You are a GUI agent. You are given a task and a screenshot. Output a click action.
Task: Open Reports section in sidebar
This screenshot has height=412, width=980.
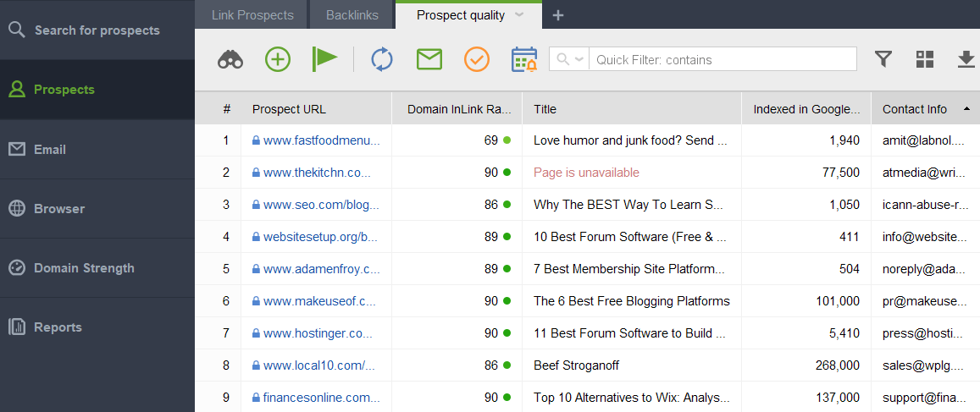[x=97, y=327]
